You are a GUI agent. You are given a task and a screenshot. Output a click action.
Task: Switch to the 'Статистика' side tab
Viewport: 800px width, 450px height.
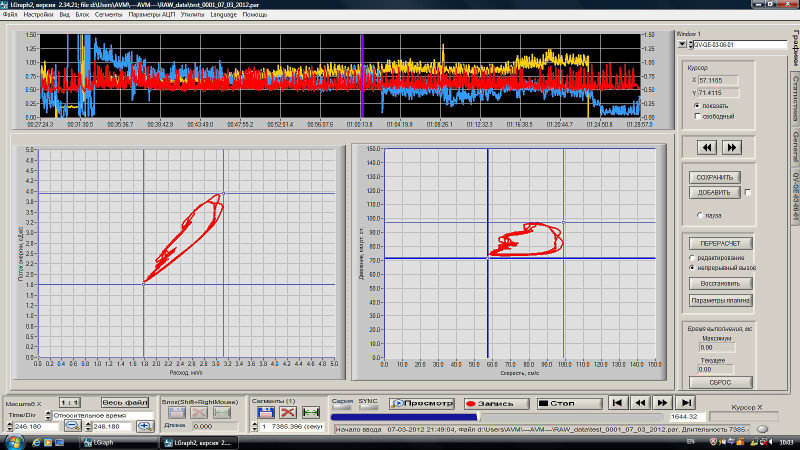[794, 95]
